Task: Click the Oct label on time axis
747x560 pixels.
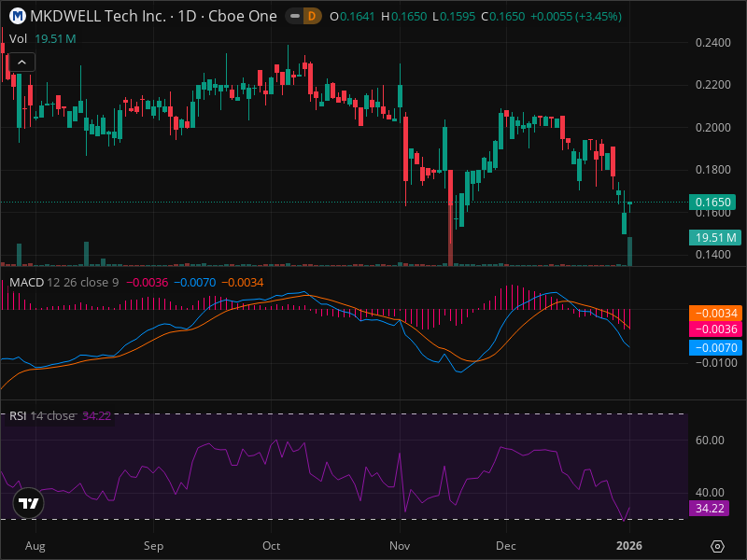Action: point(271,546)
